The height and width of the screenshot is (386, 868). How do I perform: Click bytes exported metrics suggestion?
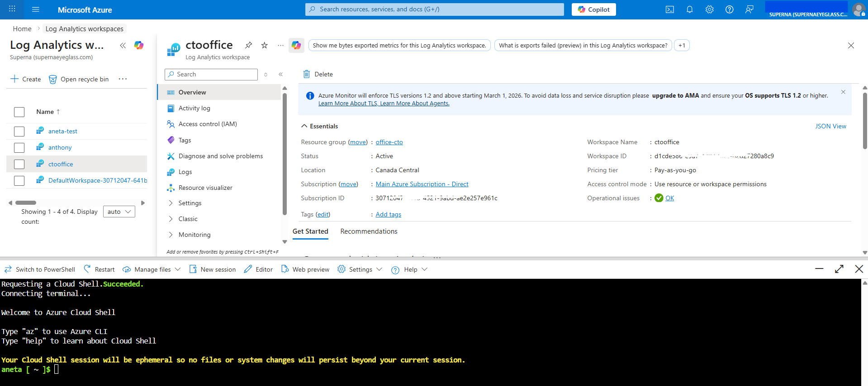(399, 45)
